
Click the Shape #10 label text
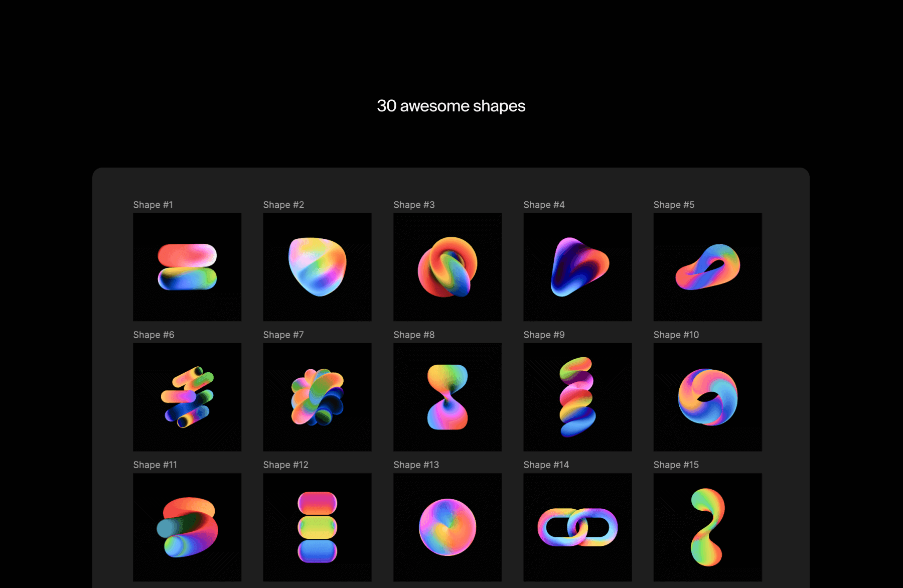click(675, 335)
